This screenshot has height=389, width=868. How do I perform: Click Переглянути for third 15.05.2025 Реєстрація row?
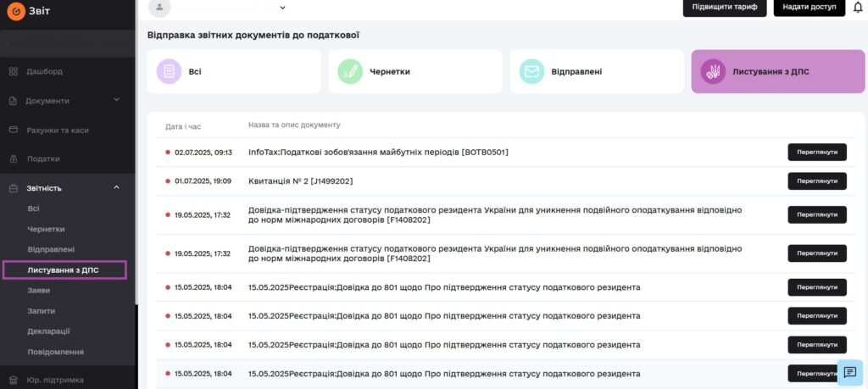click(817, 345)
